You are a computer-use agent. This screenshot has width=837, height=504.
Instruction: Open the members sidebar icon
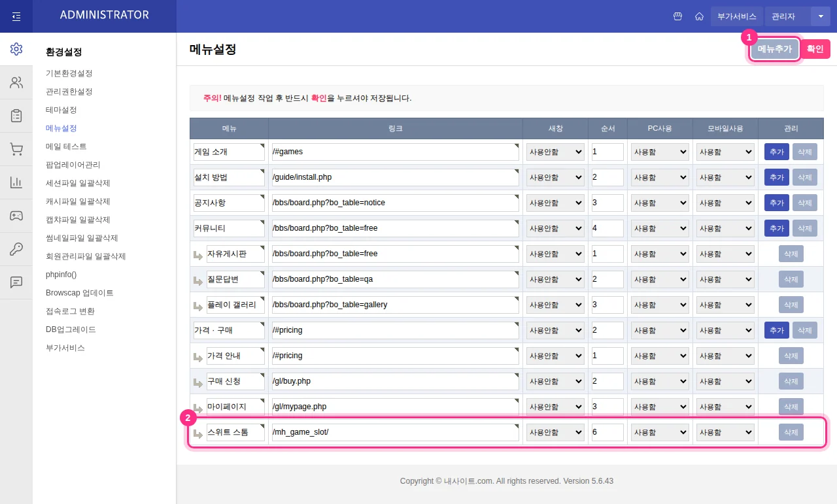(x=16, y=82)
